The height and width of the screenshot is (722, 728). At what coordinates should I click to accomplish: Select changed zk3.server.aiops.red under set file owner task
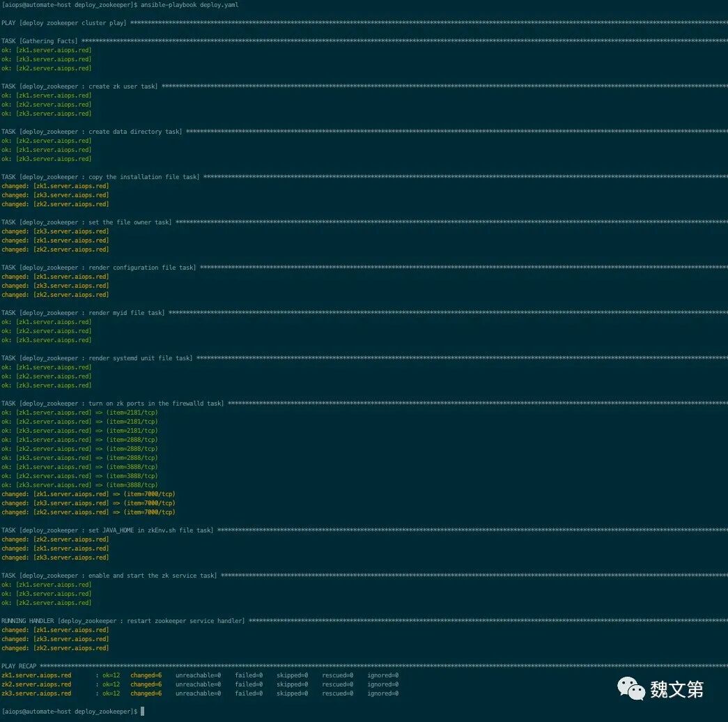(x=55, y=231)
